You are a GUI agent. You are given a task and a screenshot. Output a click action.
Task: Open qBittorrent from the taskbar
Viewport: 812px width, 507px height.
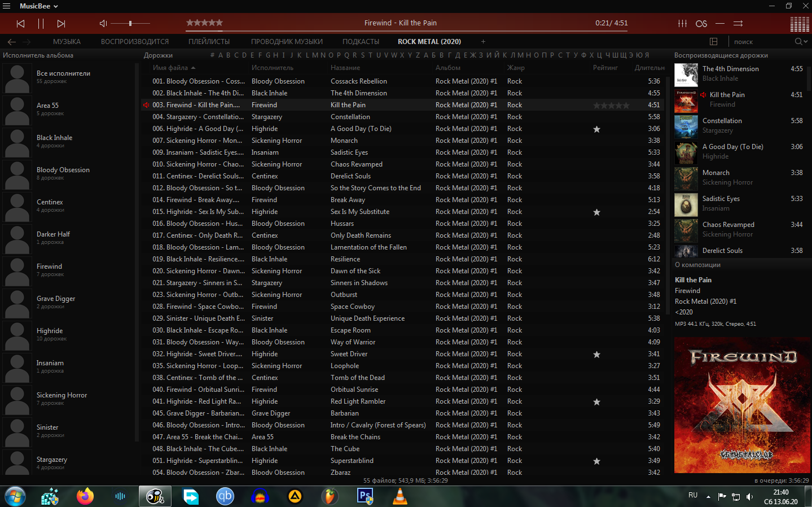click(225, 496)
